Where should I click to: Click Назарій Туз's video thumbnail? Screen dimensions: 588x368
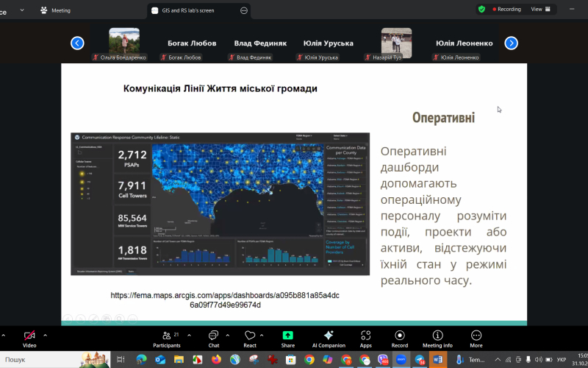[396, 43]
